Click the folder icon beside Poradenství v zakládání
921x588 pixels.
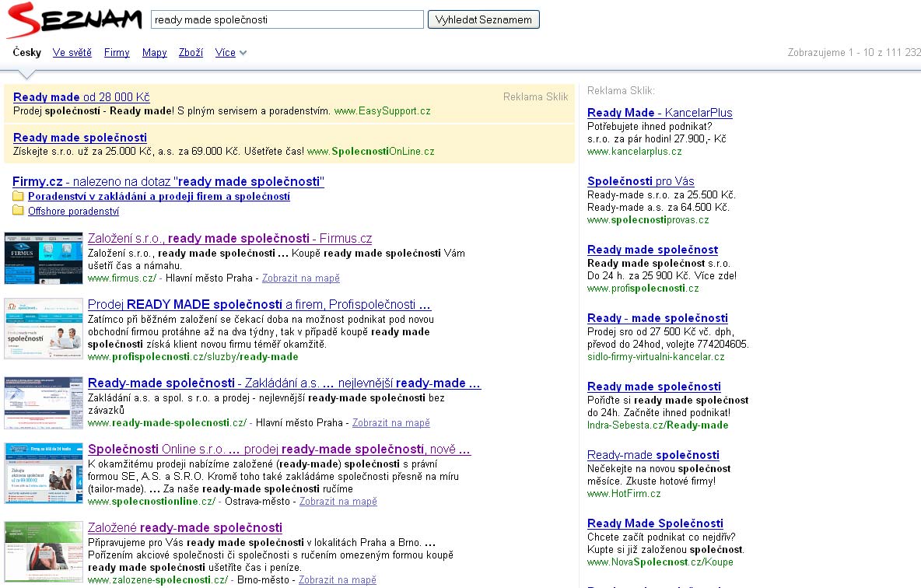tap(18, 196)
